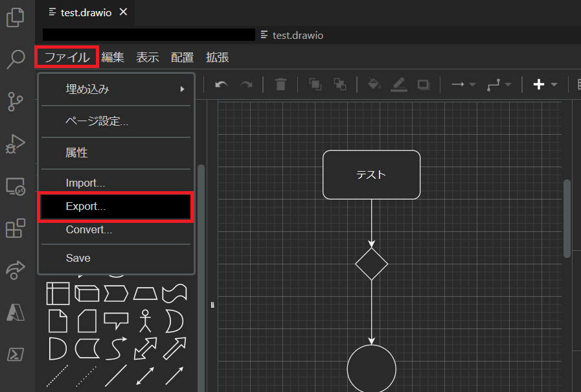Pick the And half-round shape in palette
Image resolution: width=581 pixels, height=392 pixels.
point(58,349)
